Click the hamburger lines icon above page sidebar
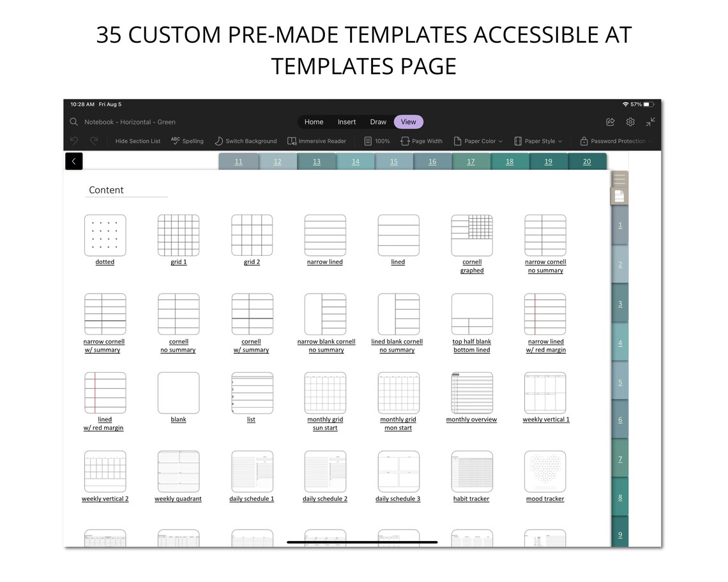Viewport: 728px width, 582px height. pyautogui.click(x=618, y=179)
